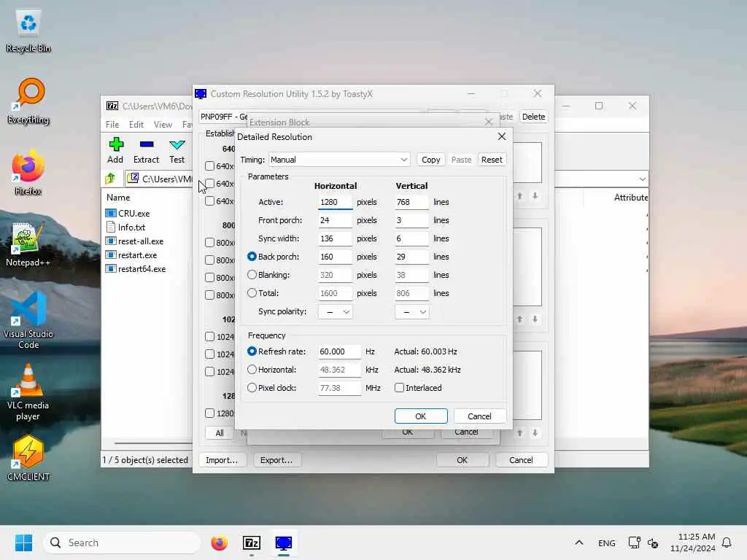The image size is (747, 560).
Task: Open the notification bell in the taskbar
Action: [x=727, y=542]
